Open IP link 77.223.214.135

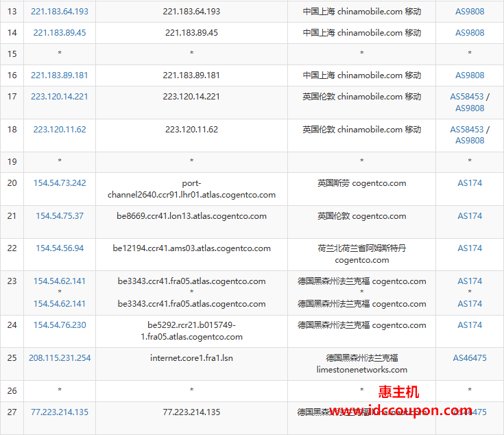[60, 412]
